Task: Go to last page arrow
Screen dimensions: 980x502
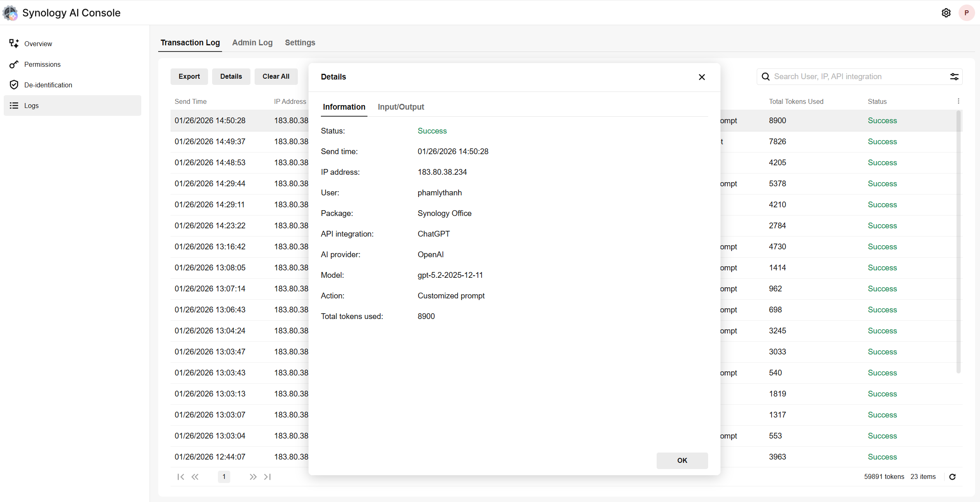Action: tap(267, 477)
